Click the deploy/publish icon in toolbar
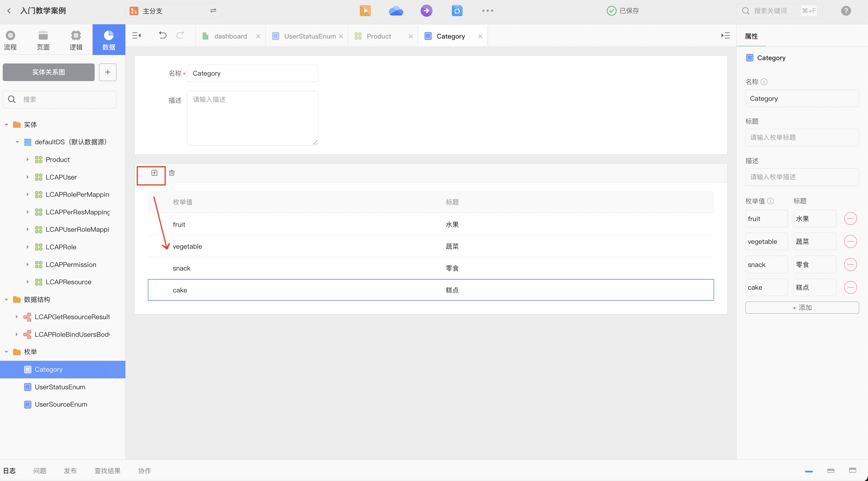 coord(426,10)
